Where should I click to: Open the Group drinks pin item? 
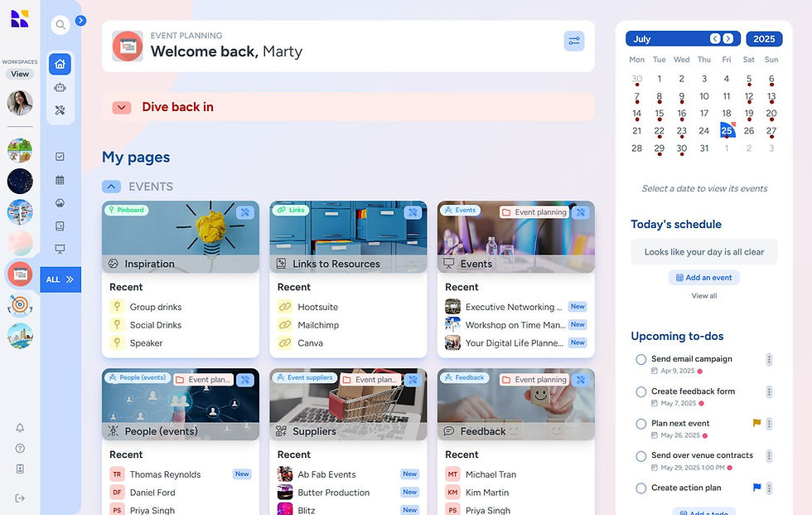(156, 307)
